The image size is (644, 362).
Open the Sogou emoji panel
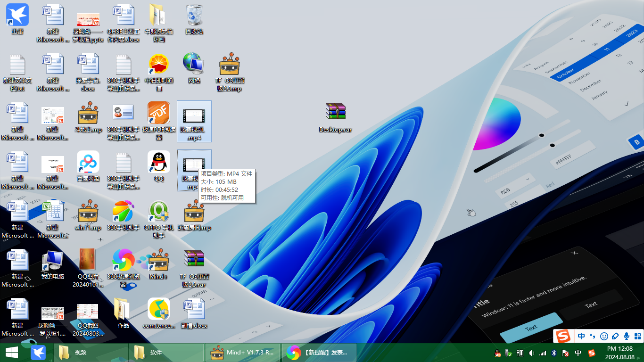pos(604,336)
